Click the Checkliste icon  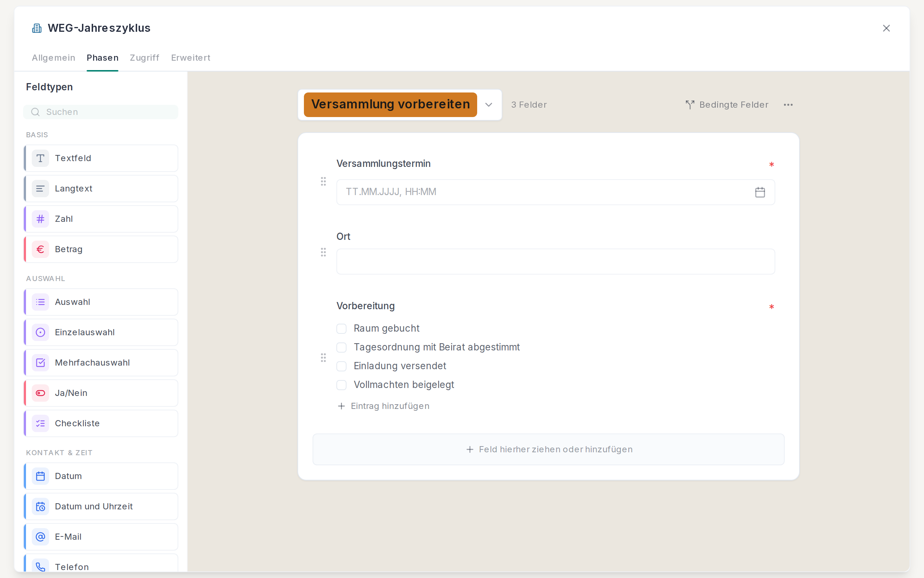click(x=40, y=423)
